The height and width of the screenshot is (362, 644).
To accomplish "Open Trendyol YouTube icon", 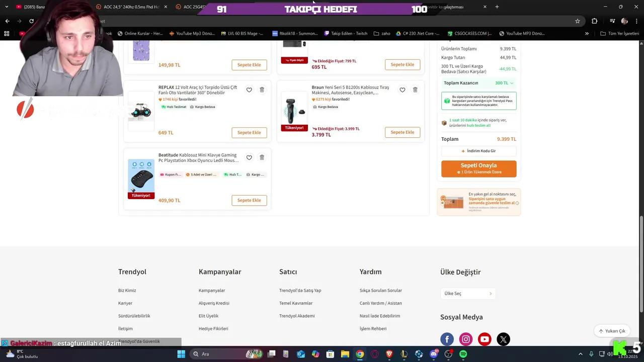I will coord(485,339).
